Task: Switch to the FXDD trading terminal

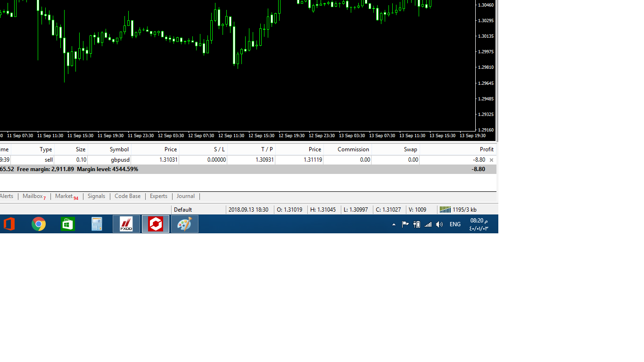Action: point(126,224)
